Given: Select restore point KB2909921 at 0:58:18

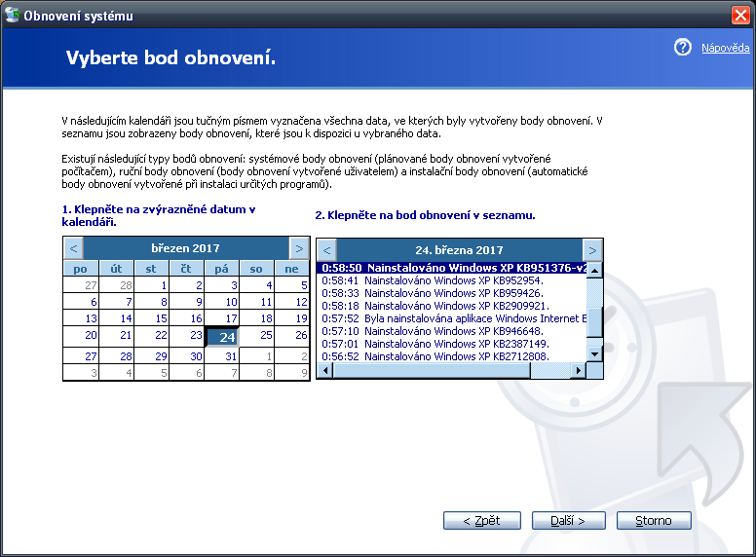Looking at the screenshot, I should click(x=452, y=306).
